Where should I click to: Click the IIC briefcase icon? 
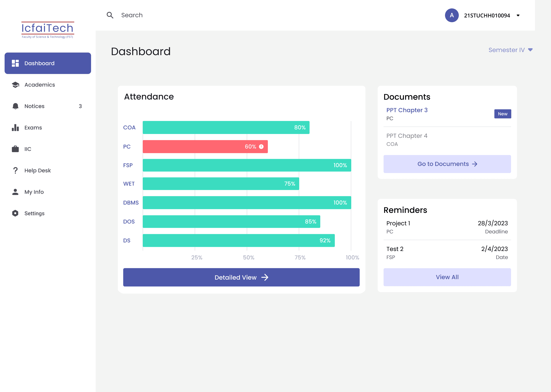tap(15, 149)
